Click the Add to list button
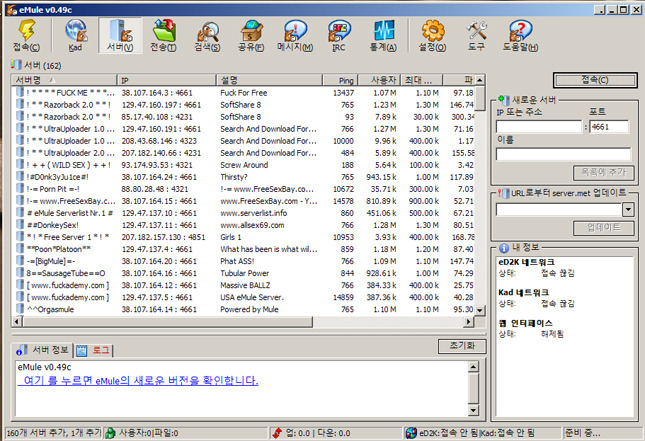This screenshot has height=441, width=645. point(603,173)
